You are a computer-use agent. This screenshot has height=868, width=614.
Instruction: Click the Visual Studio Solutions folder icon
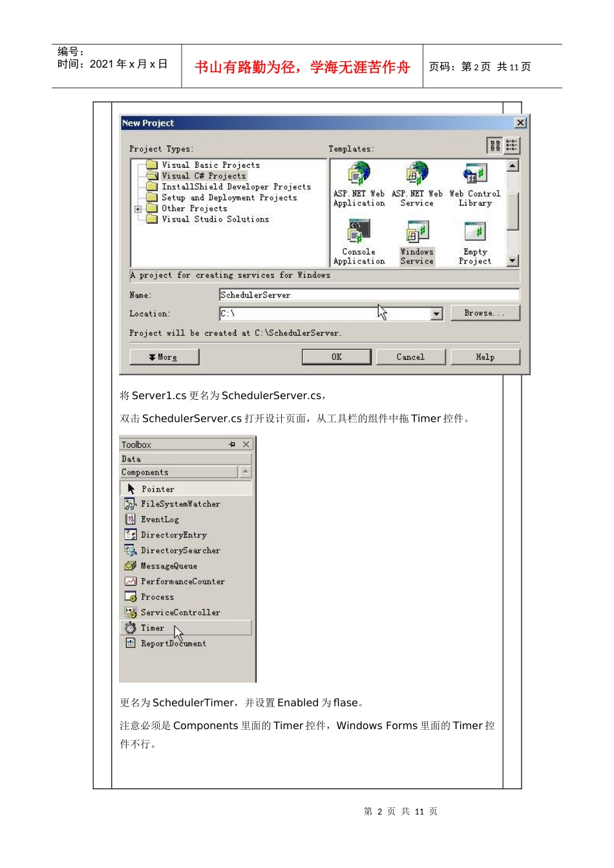(152, 219)
